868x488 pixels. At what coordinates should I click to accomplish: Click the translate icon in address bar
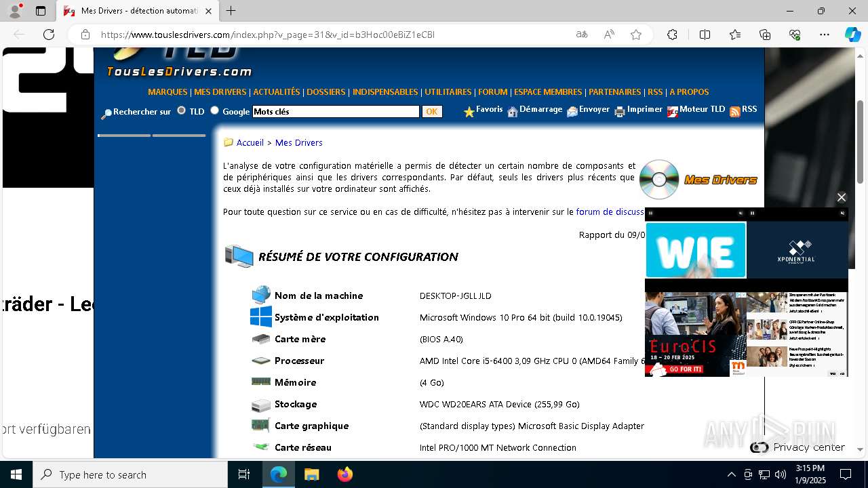point(582,35)
